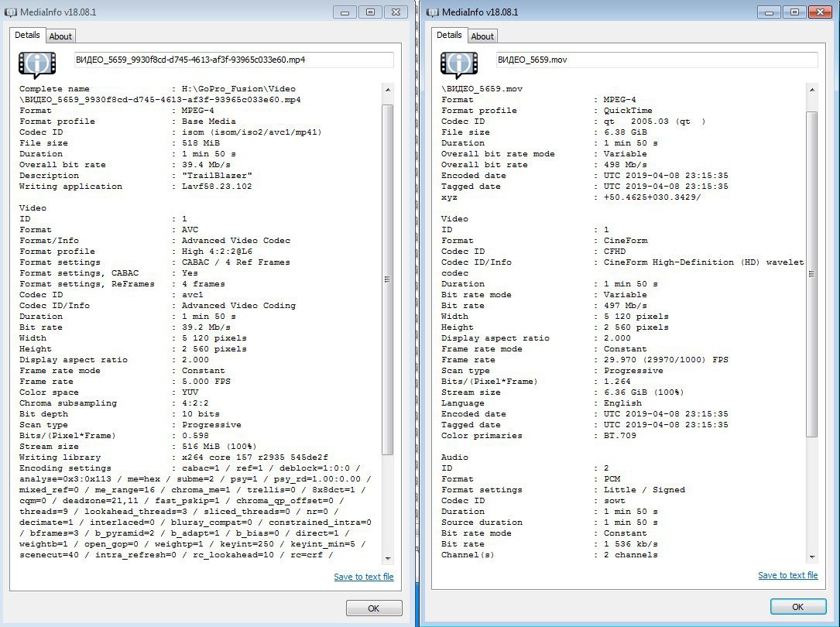Click '"TrailBlazer"' description value
The width and height of the screenshot is (840, 627).
217,175
